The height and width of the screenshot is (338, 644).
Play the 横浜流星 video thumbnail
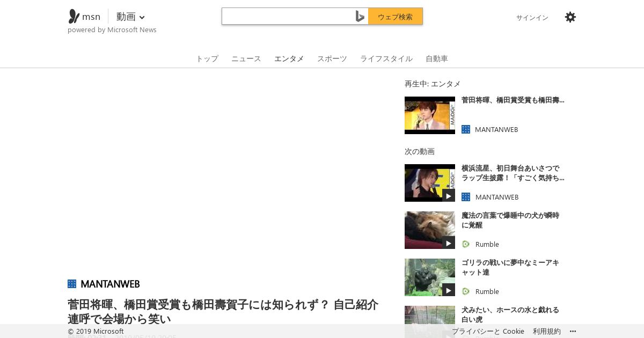(x=430, y=183)
